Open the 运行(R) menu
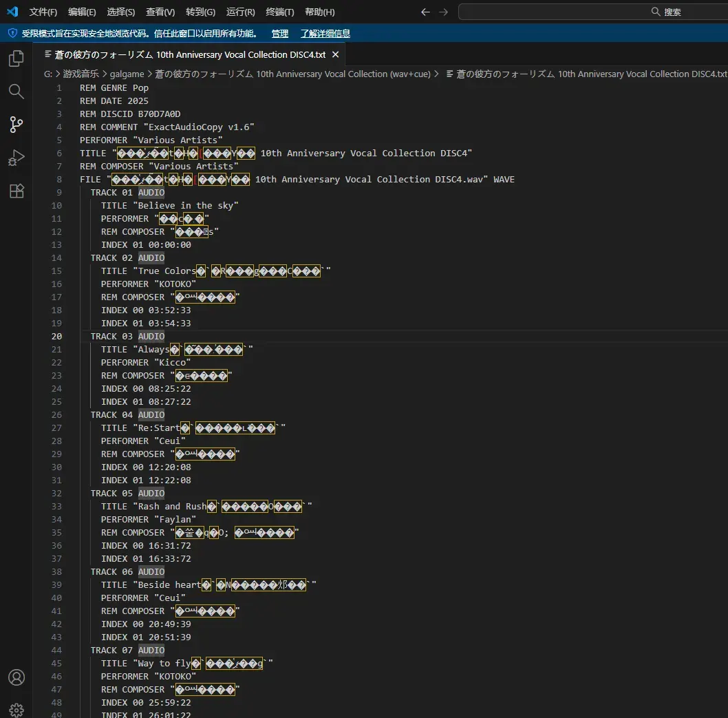The image size is (728, 718). 241,12
